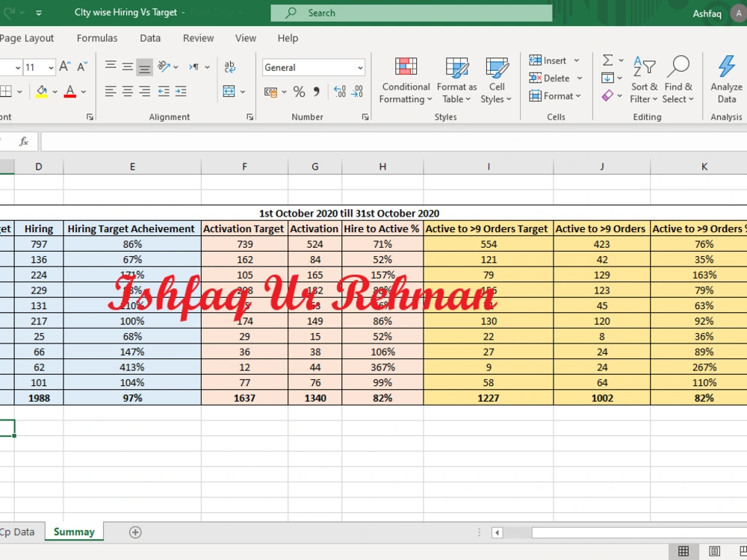Viewport: 747px width, 560px height.
Task: Click Decrease Decimal icon
Action: [357, 92]
